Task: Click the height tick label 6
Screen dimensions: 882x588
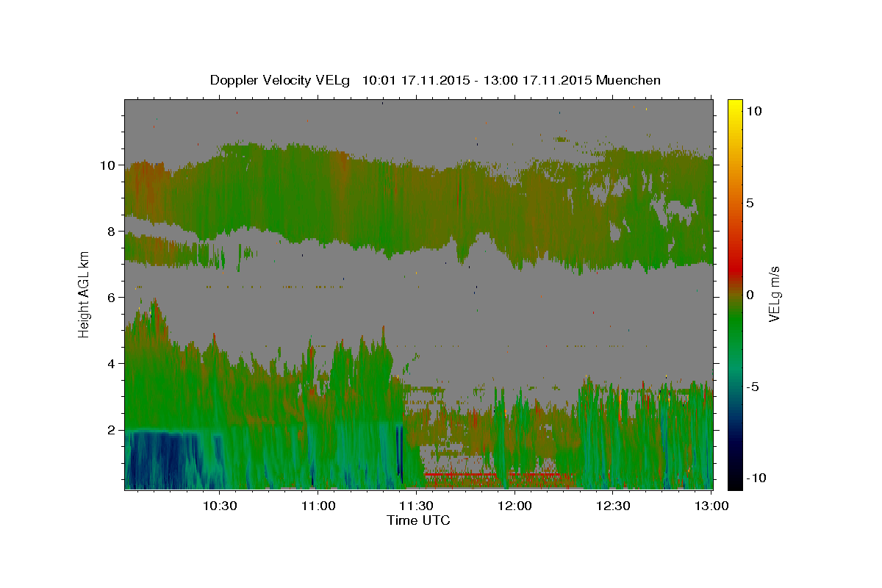Action: [x=112, y=298]
